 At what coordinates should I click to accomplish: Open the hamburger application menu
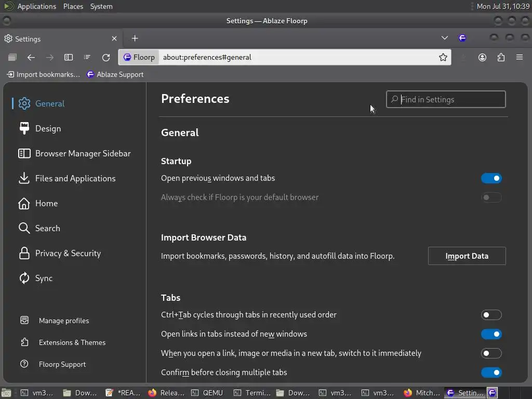tap(520, 57)
